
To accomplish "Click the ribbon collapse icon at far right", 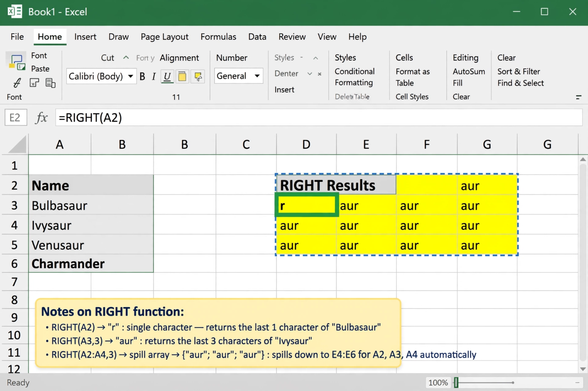I will [x=578, y=97].
